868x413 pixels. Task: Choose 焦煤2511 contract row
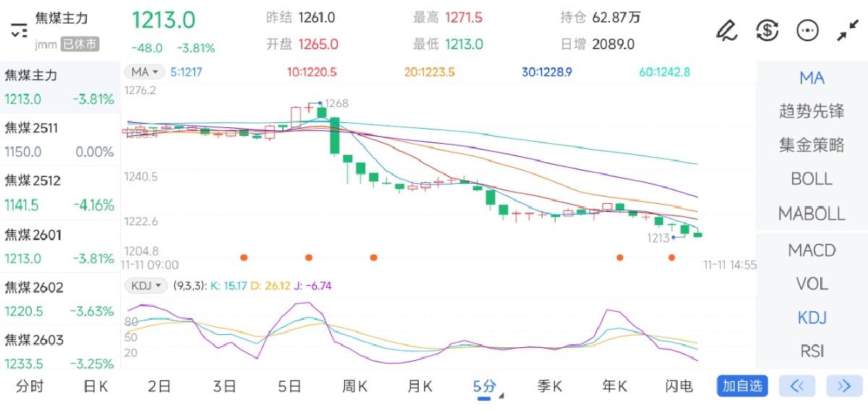(x=59, y=140)
